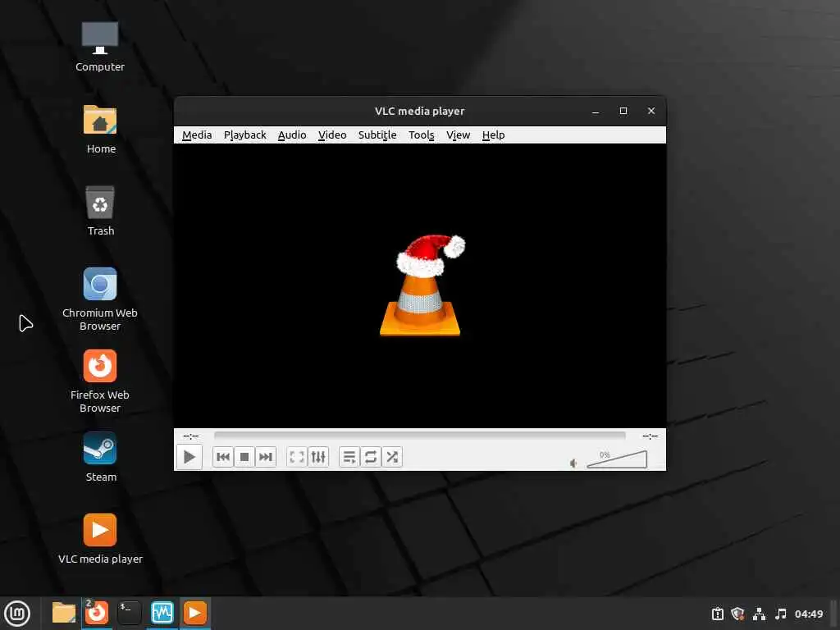The image size is (840, 630).
Task: Select the Trash desktop icon
Action: (100, 211)
